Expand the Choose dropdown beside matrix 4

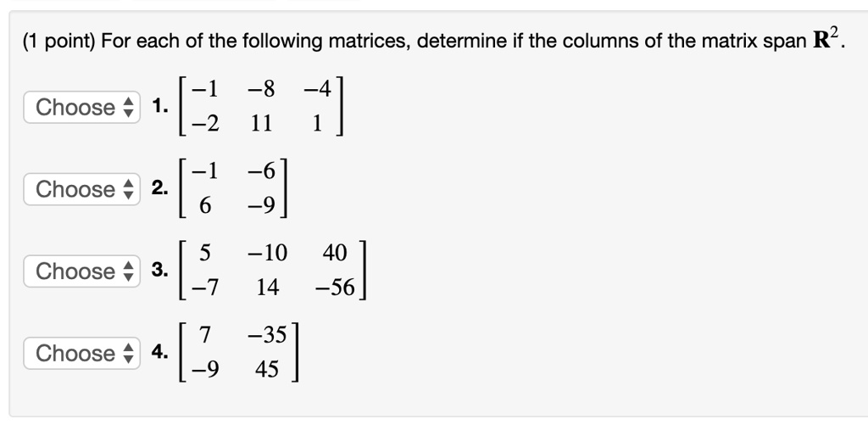(81, 353)
